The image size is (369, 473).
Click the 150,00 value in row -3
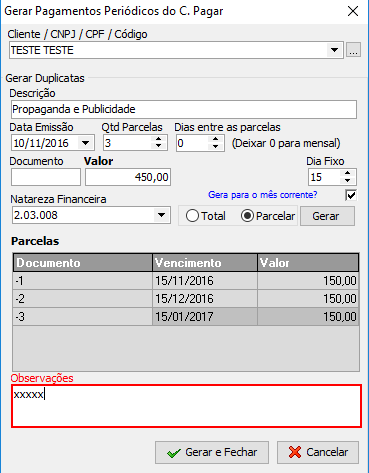pos(308,317)
